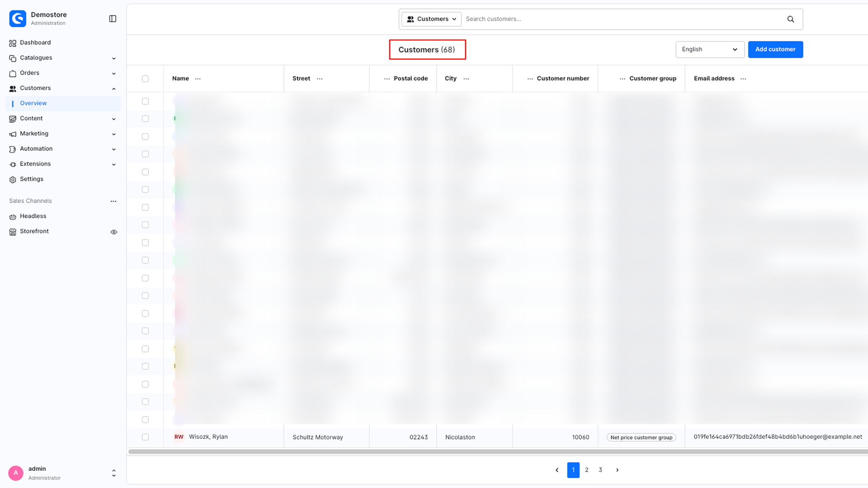868x488 pixels.
Task: Click the Storefront shop icon
Action: pos(13,232)
